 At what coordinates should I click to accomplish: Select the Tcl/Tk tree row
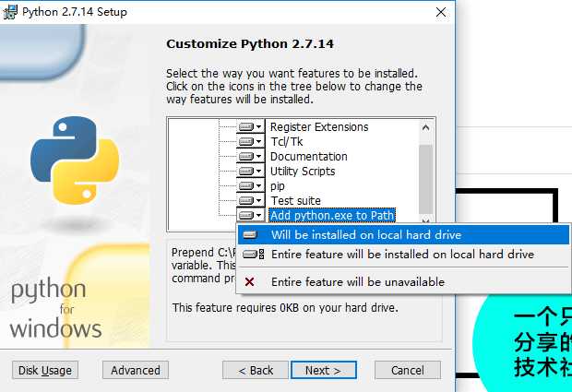click(x=286, y=141)
